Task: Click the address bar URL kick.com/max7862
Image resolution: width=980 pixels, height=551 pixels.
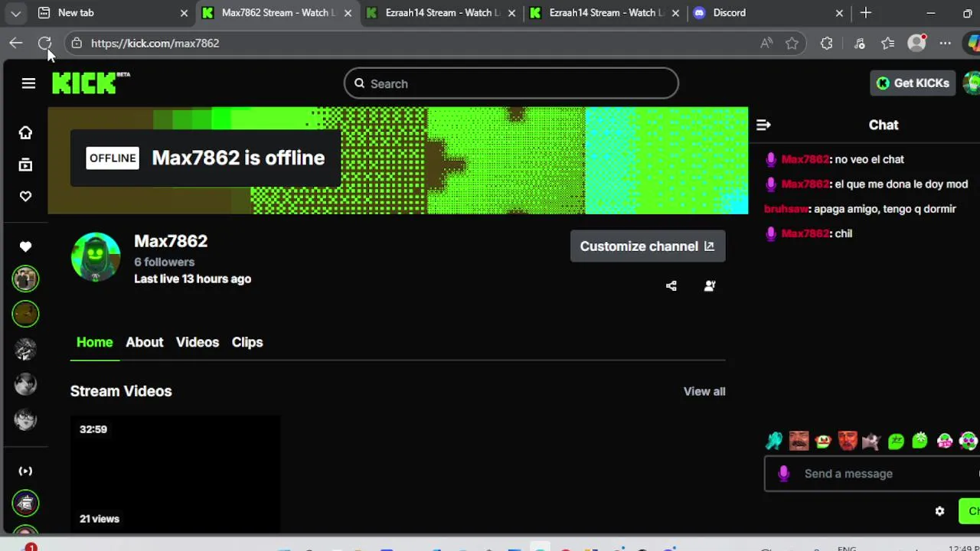Action: [155, 44]
